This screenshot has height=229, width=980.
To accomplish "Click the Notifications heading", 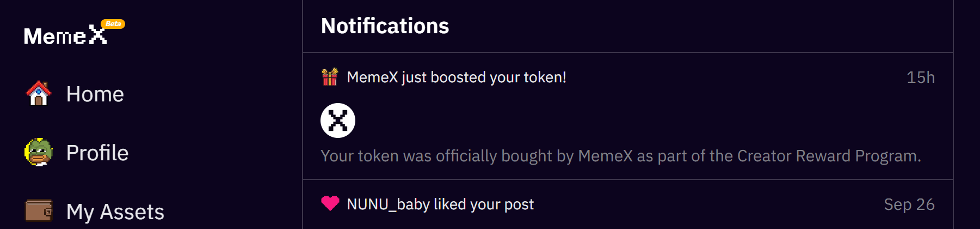I will (385, 26).
